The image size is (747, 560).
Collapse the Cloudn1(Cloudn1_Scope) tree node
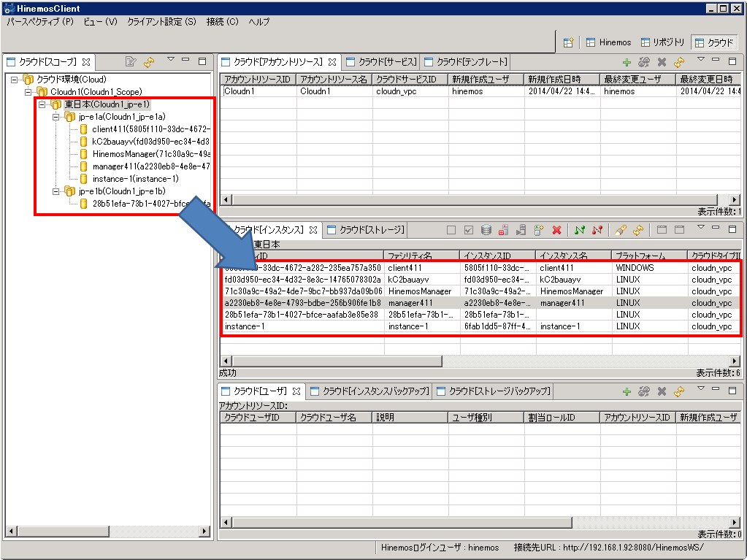pos(28,92)
